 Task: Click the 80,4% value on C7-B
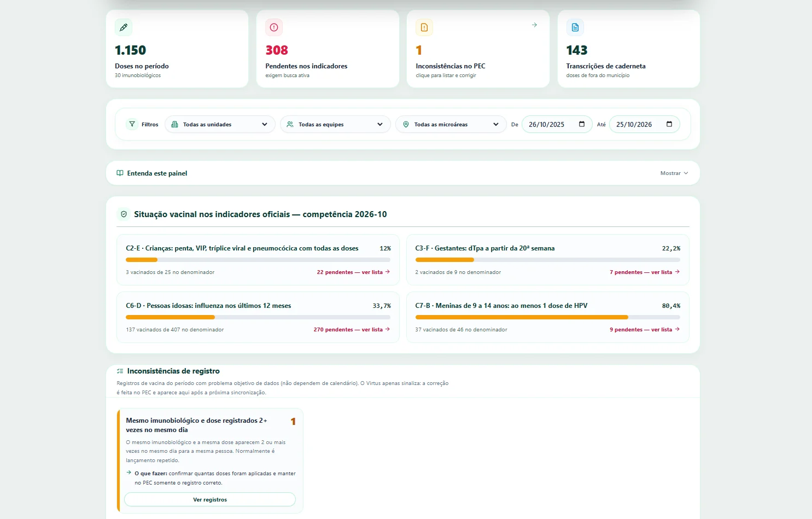[671, 306]
